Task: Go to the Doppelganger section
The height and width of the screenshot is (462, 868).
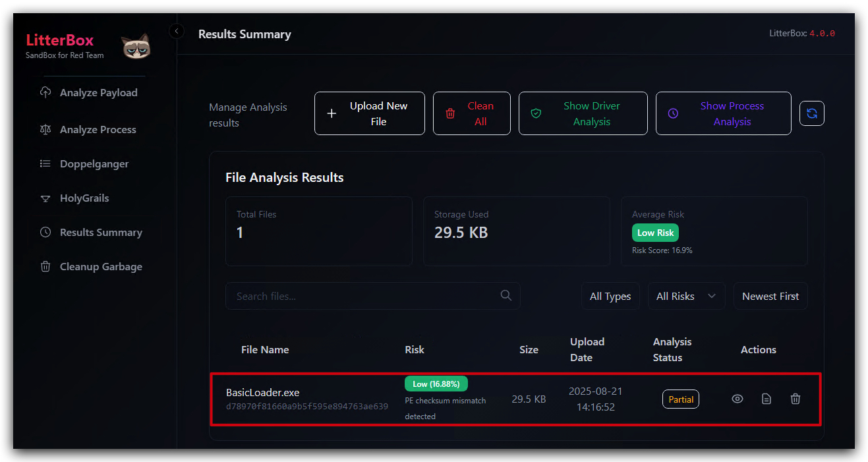Action: 95,163
